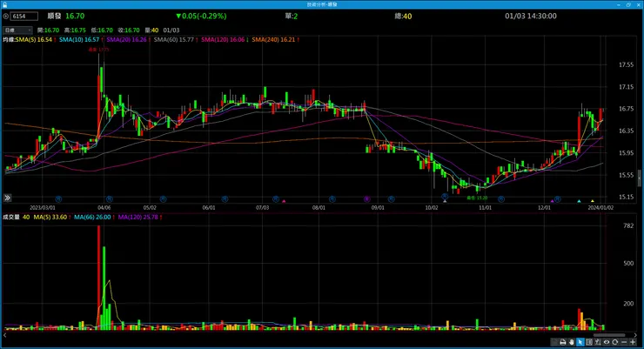Maximize the chart window
Viewport: 644px width, 349px height.
click(x=628, y=4)
